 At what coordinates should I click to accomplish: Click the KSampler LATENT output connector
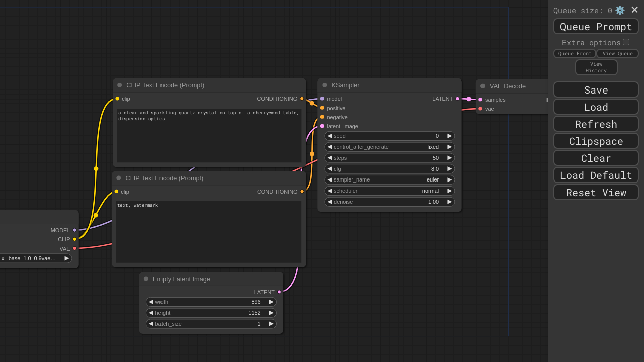point(457,99)
